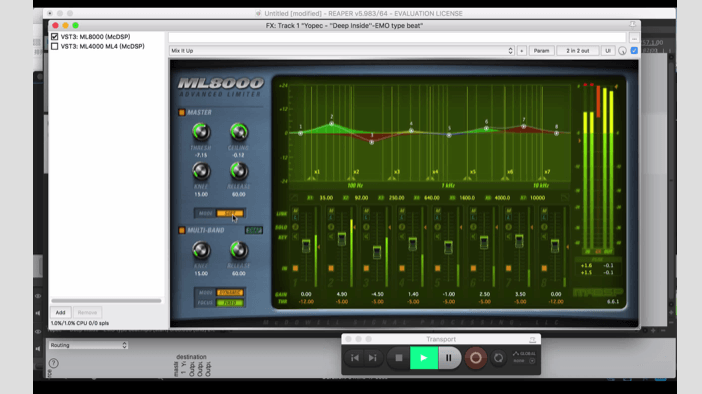Viewport: 702px width, 394px height.
Task: Toggle band 2 IN button
Action: [x=331, y=268]
